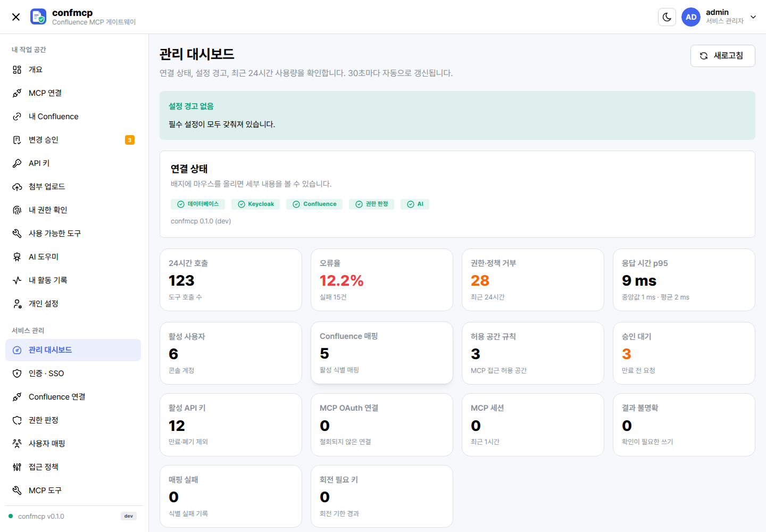The width and height of the screenshot is (766, 532).
Task: Open the Confluence 매핑 card
Action: (x=382, y=353)
